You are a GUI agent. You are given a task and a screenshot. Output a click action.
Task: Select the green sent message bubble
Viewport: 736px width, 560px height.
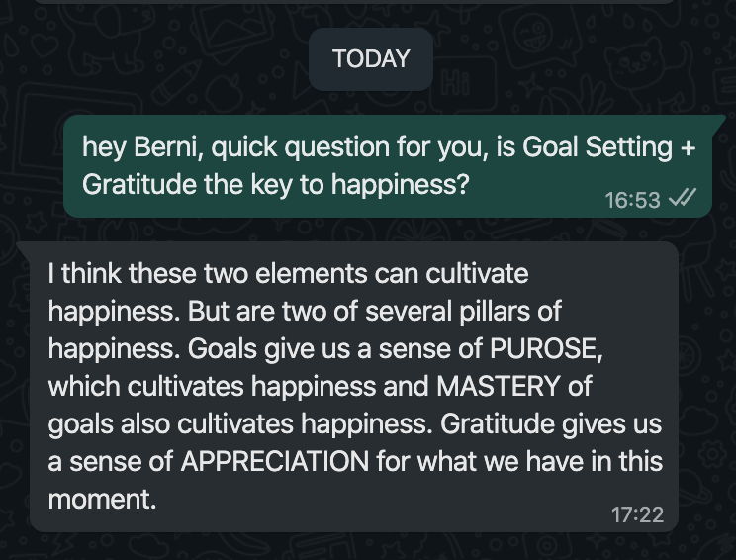pyautogui.click(x=387, y=166)
